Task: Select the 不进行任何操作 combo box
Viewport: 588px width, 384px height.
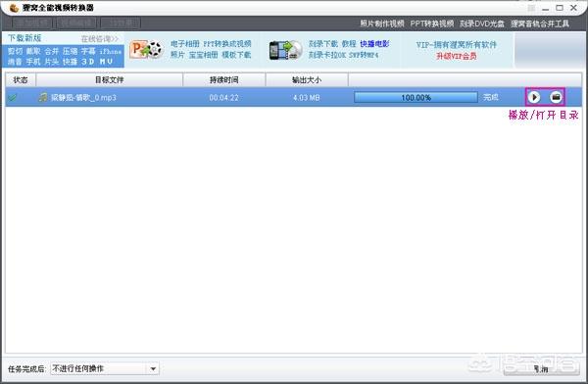Action: [105, 368]
